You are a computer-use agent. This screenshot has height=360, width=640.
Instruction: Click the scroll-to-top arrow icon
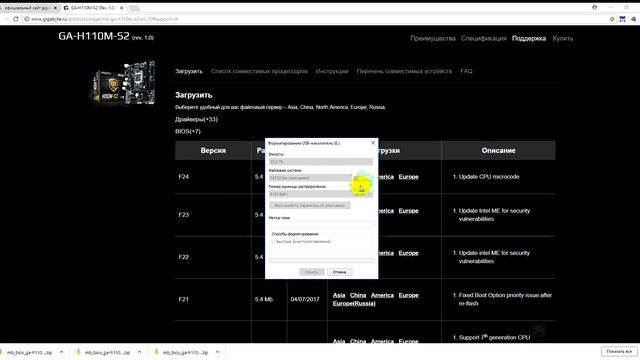pos(539,330)
